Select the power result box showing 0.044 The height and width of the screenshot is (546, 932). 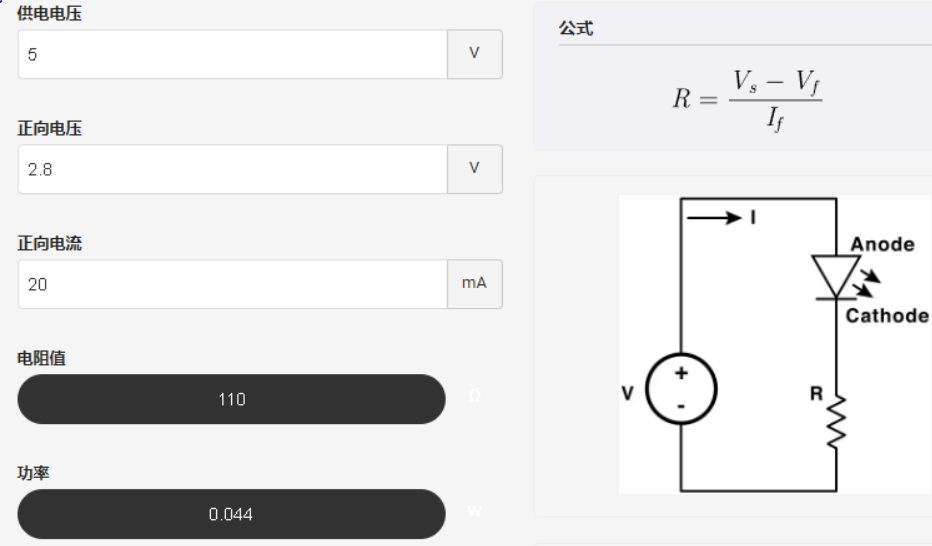[231, 514]
